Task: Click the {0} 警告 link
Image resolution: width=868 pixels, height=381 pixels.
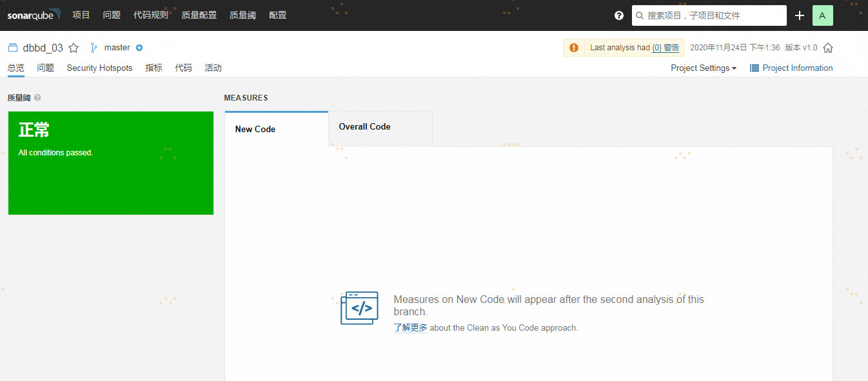Action: click(x=666, y=48)
